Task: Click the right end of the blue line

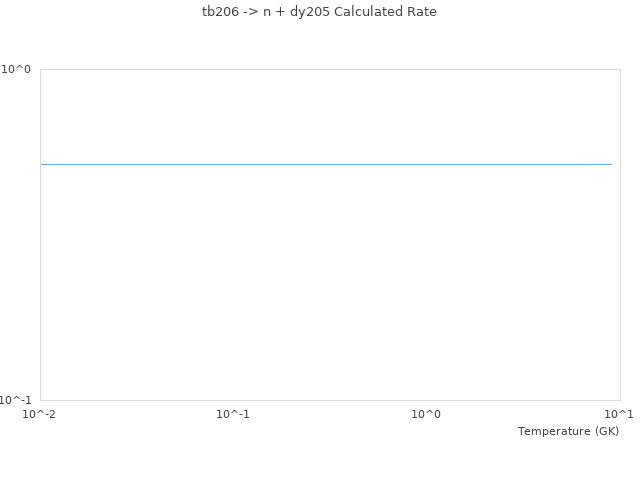Action: (x=610, y=164)
